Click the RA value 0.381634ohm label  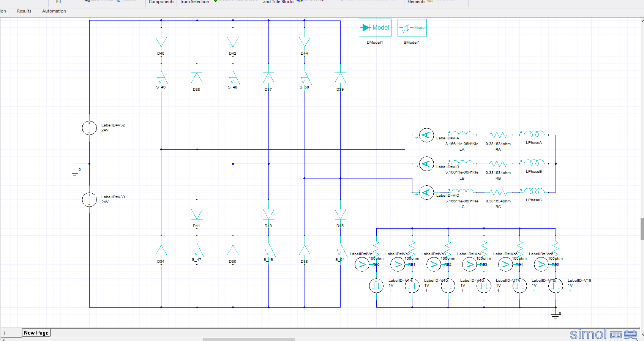point(498,144)
